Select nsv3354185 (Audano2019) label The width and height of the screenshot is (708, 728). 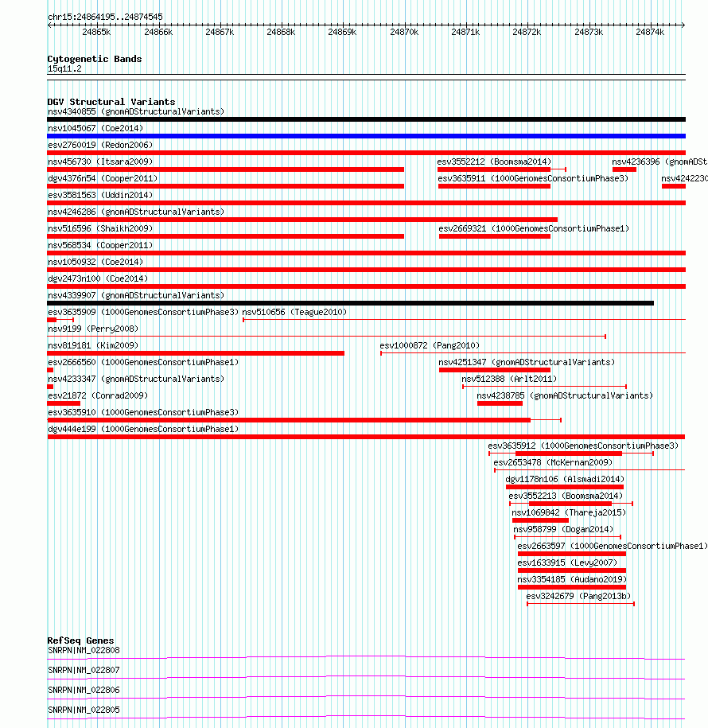tap(572, 579)
